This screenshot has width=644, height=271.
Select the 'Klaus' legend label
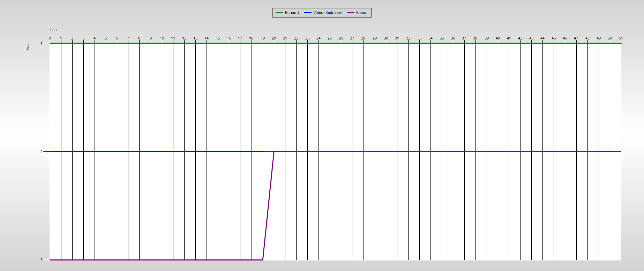click(361, 13)
